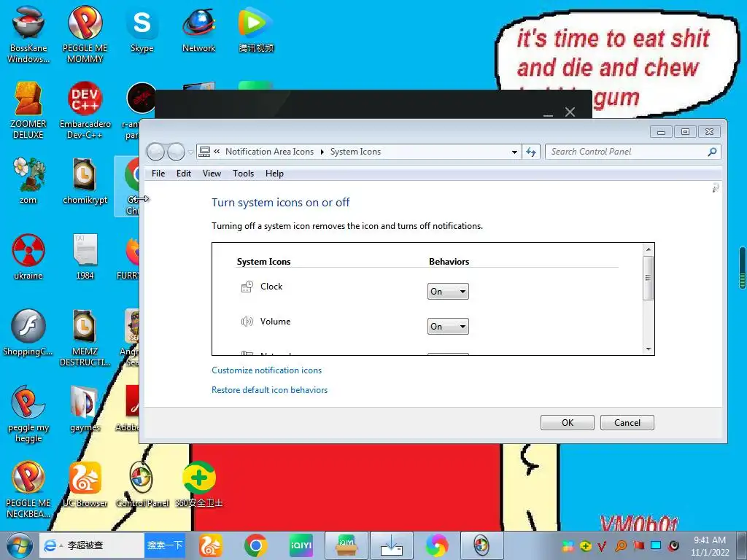Viewport: 747px width, 560px height.
Task: Click the list scroll down arrow
Action: point(648,349)
